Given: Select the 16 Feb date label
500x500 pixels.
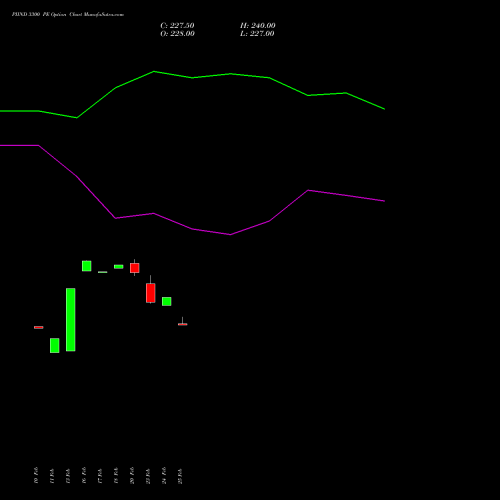Looking at the screenshot, I should pos(84,475).
